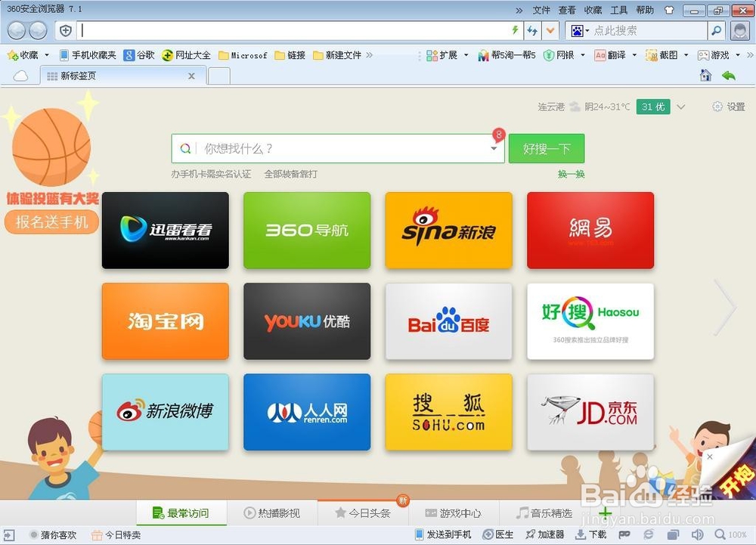Open the 网址大全 bookmark
756x545 pixels.
186,55
